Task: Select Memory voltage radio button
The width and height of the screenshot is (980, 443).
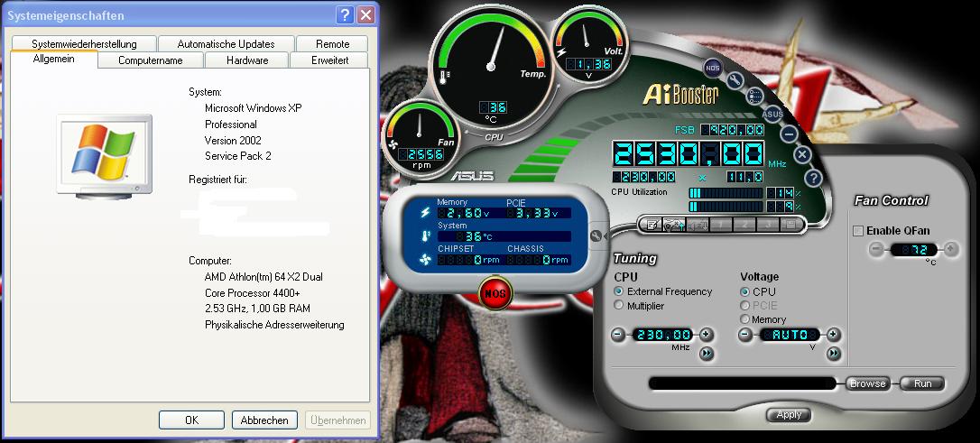Action: point(744,319)
